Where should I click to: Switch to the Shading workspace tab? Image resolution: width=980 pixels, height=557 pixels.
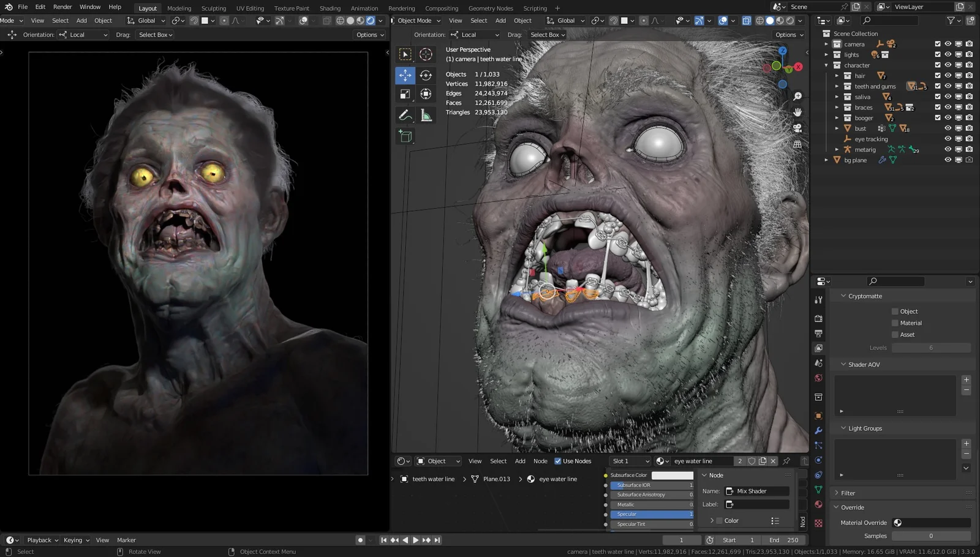(x=330, y=8)
